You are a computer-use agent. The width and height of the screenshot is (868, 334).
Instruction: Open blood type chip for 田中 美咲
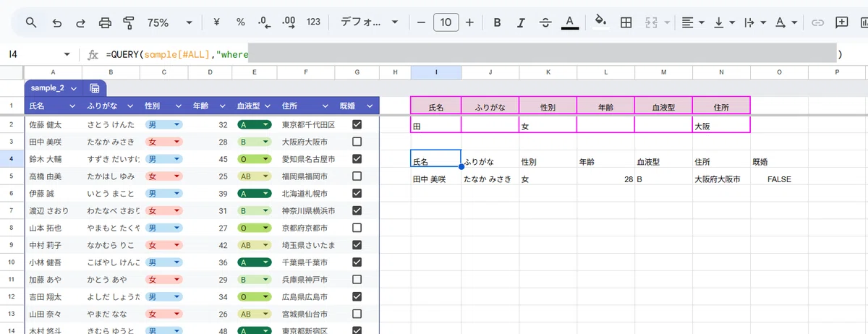coord(253,142)
